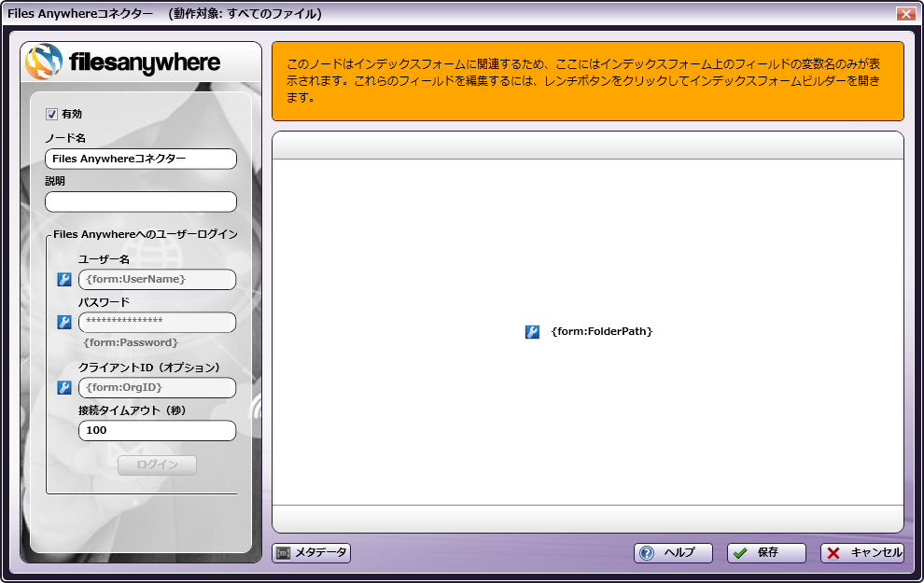Viewport: 924px width, 583px height.
Task: Click the Files Anywhereへのユーザーログイン group label
Action: (145, 234)
